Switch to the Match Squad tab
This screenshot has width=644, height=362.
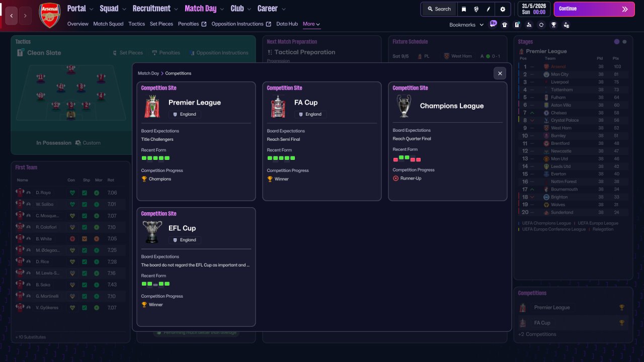pyautogui.click(x=108, y=24)
